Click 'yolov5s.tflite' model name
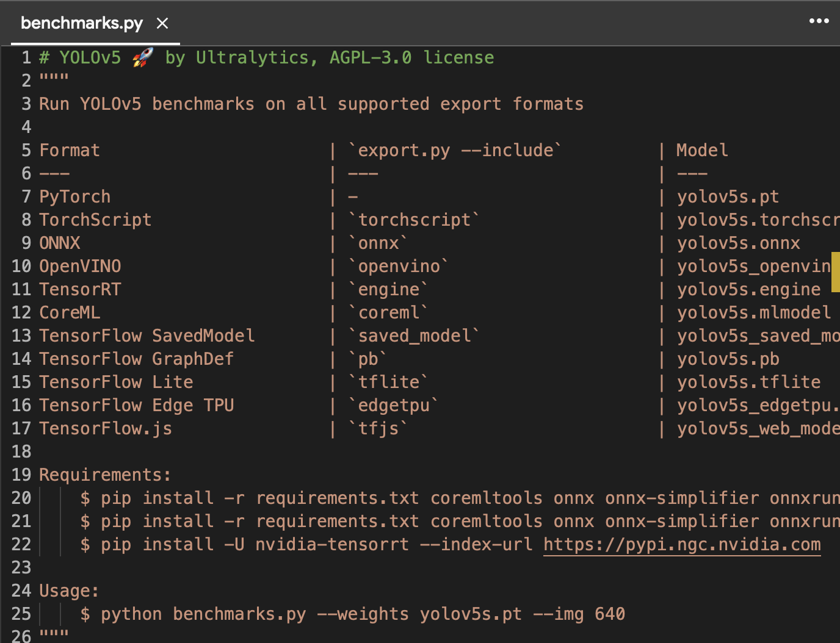The image size is (840, 643). click(x=749, y=382)
